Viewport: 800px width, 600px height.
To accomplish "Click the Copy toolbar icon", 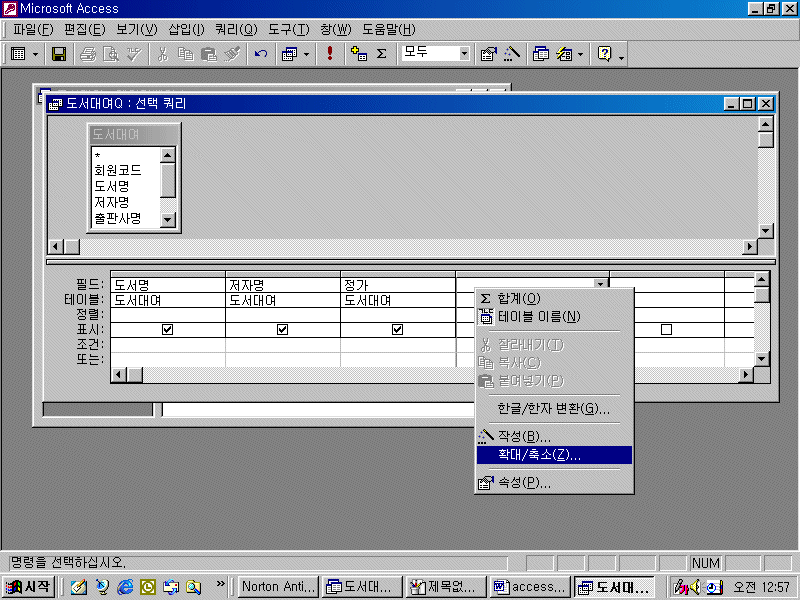I will [x=186, y=54].
